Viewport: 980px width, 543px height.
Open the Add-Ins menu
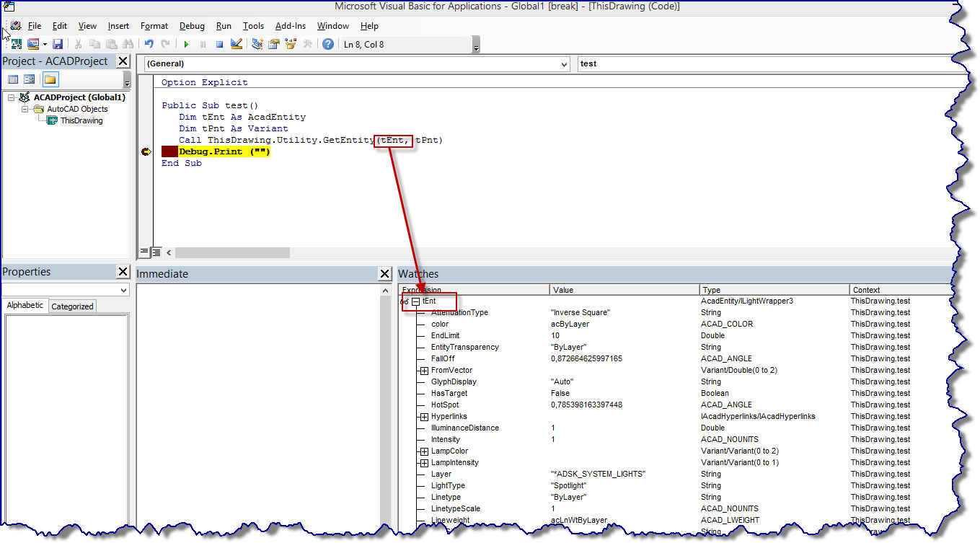click(x=291, y=26)
